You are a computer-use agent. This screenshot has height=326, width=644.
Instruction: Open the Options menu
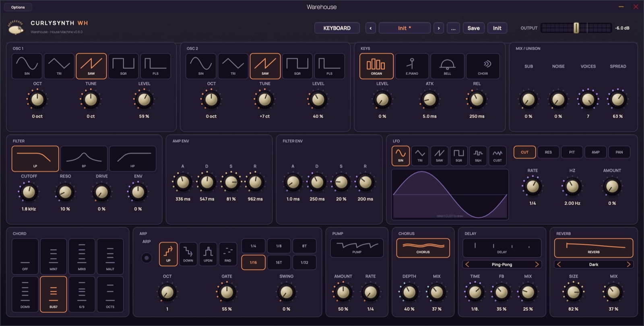(18, 7)
